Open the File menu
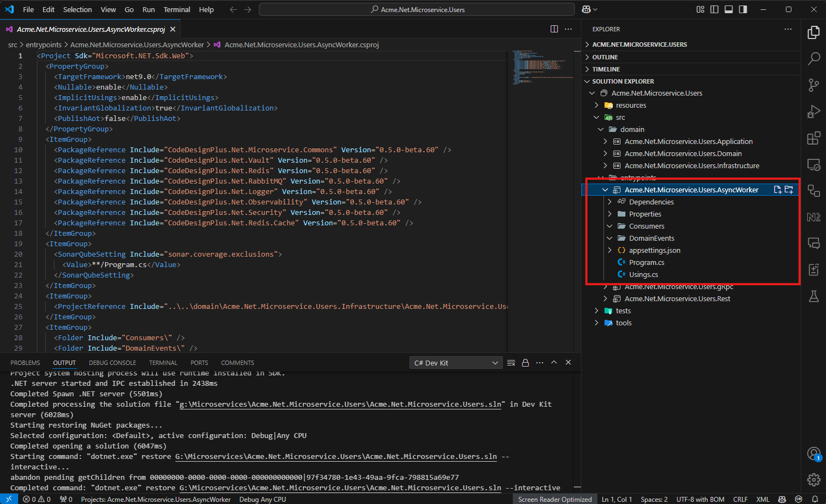This screenshot has width=826, height=504. point(29,9)
